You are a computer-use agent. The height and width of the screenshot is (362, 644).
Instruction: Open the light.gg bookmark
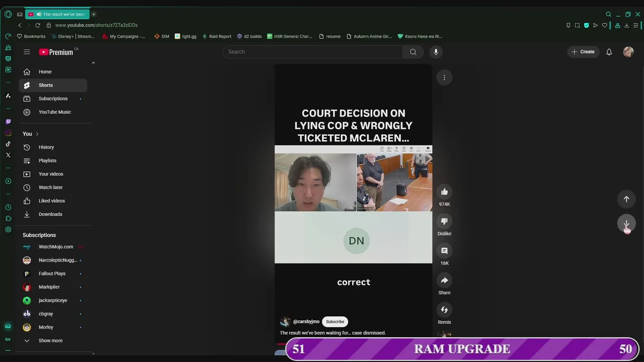pyautogui.click(x=186, y=36)
